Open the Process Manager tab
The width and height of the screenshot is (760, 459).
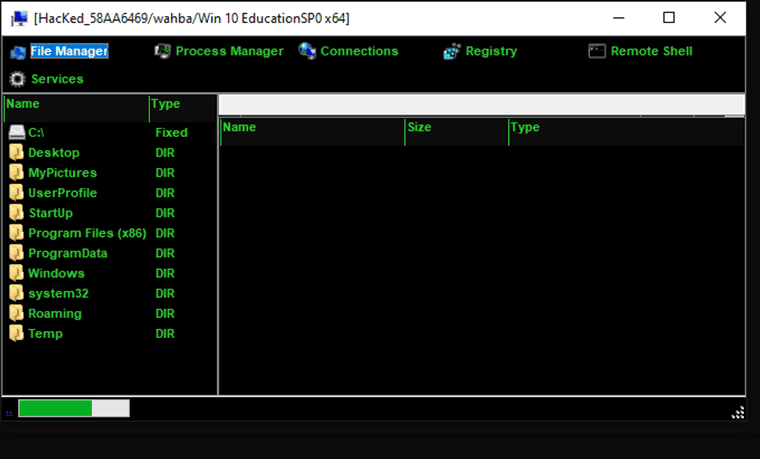pos(229,51)
